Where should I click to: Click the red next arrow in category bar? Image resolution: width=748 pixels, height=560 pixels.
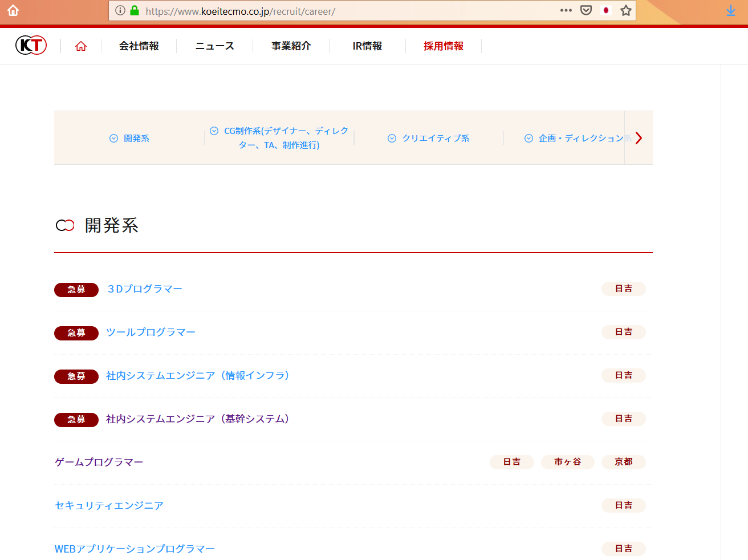coord(639,138)
